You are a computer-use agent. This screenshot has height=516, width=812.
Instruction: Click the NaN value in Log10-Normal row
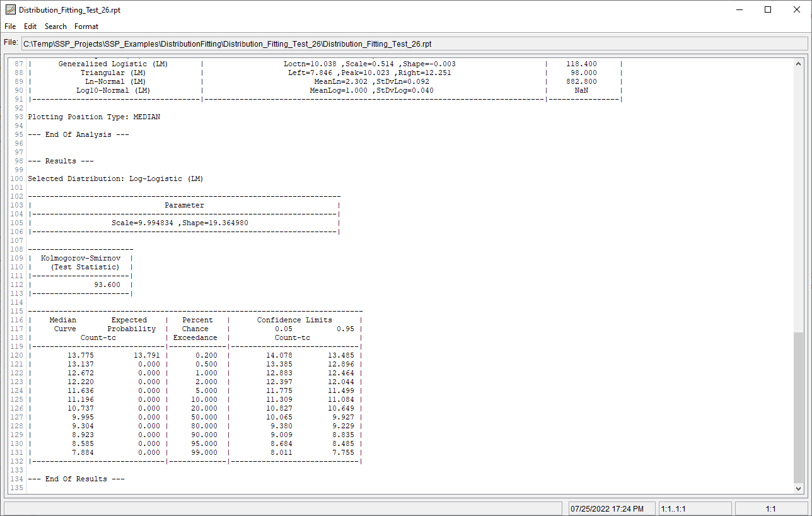click(x=583, y=90)
